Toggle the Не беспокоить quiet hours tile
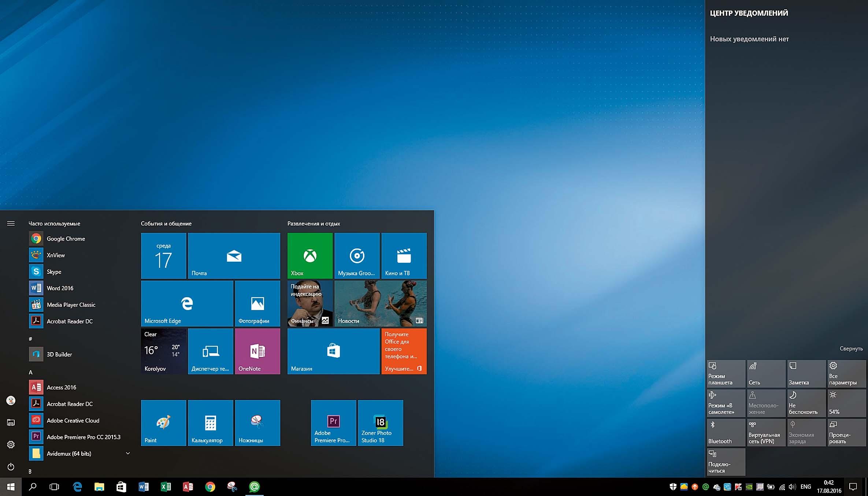 [806, 403]
